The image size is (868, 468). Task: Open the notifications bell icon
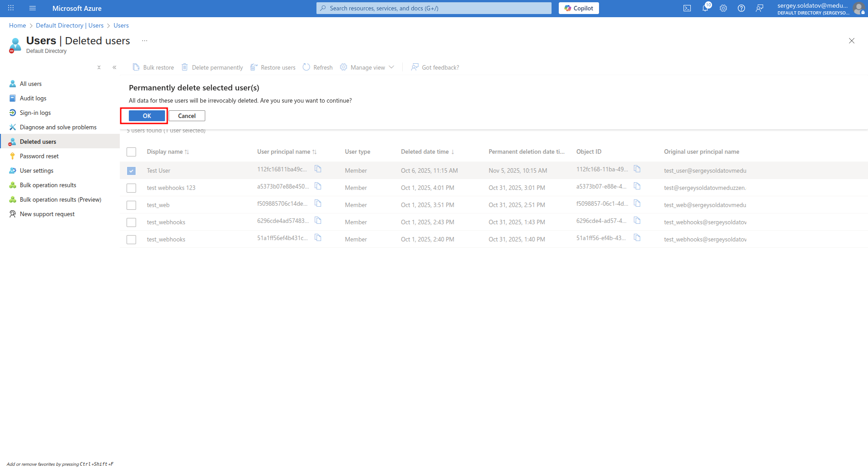(x=705, y=8)
